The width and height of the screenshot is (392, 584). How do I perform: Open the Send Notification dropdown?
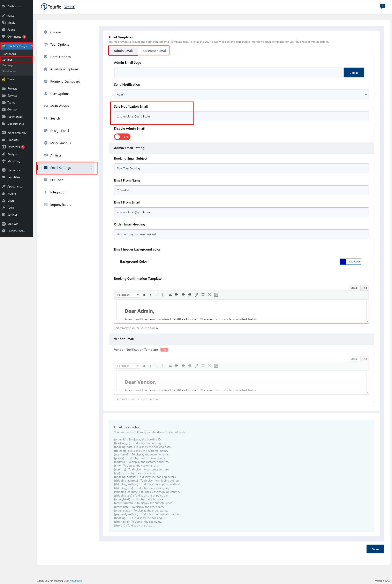coord(241,94)
